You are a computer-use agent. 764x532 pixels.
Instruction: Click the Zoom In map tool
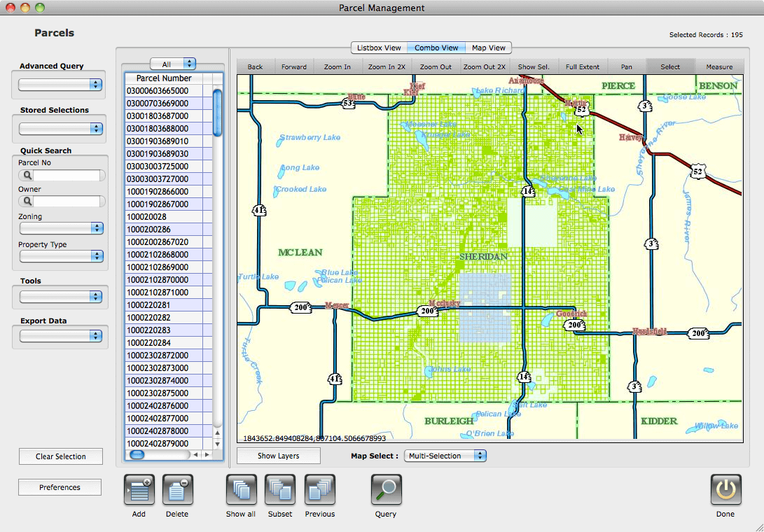pos(338,66)
